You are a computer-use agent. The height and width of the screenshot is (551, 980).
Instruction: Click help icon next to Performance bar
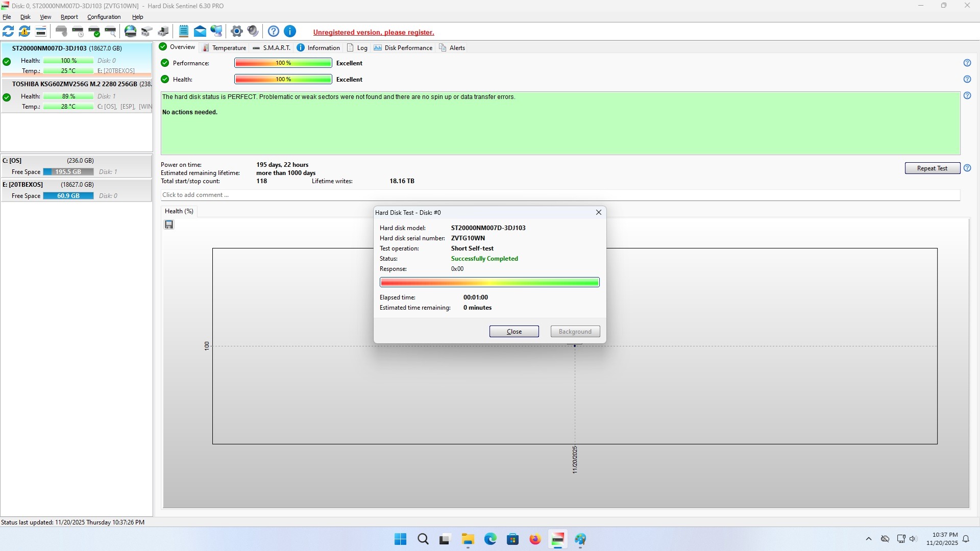pyautogui.click(x=967, y=63)
